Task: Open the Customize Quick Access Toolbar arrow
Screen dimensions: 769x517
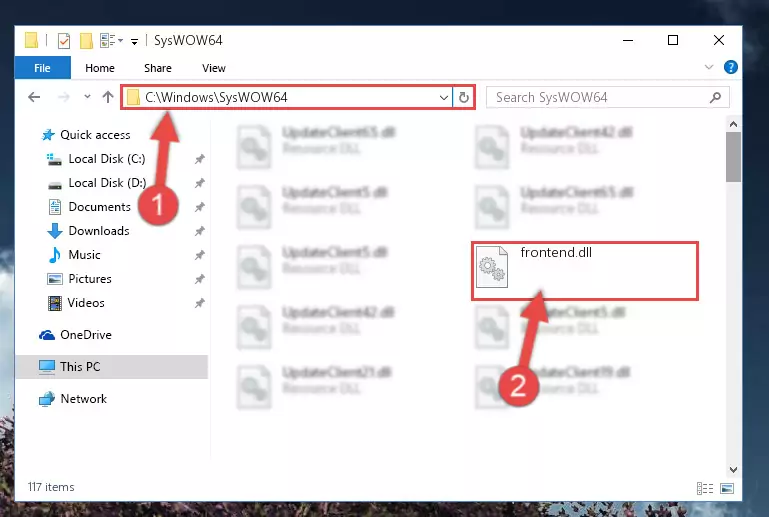Action: (134, 42)
